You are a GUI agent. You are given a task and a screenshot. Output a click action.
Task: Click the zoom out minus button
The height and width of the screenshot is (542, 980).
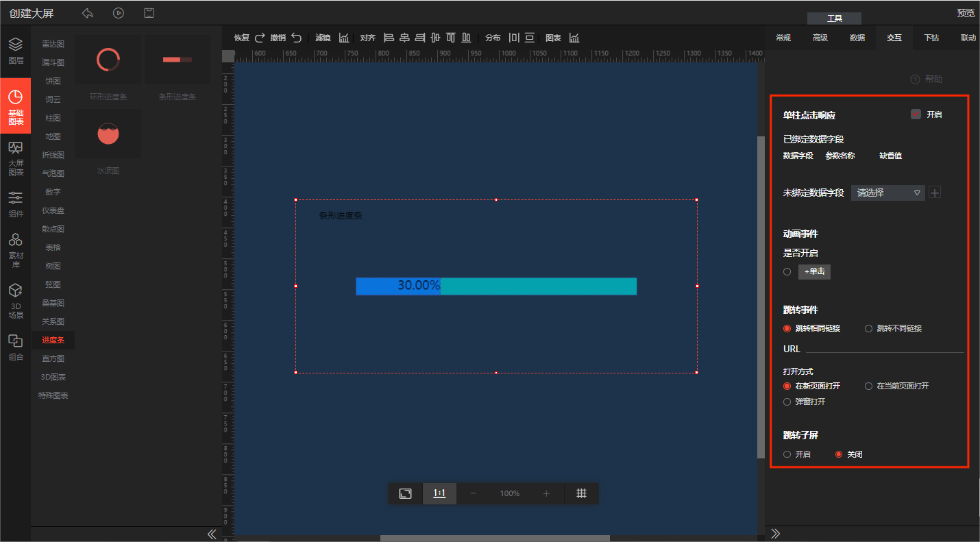click(x=473, y=493)
